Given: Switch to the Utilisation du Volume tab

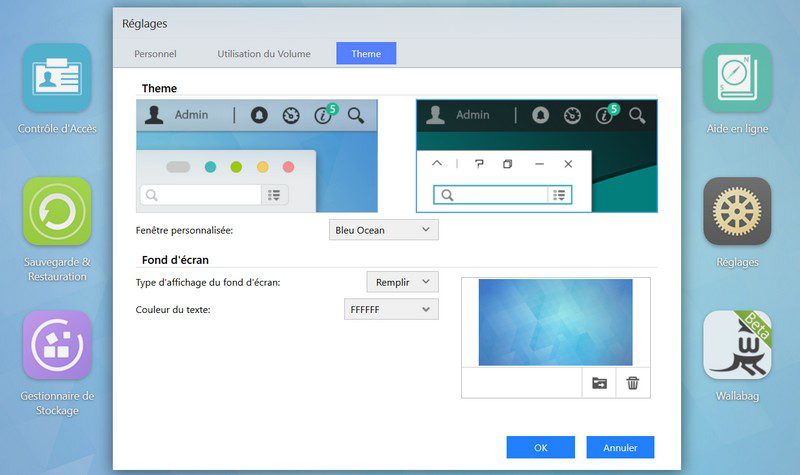Looking at the screenshot, I should 264,54.
